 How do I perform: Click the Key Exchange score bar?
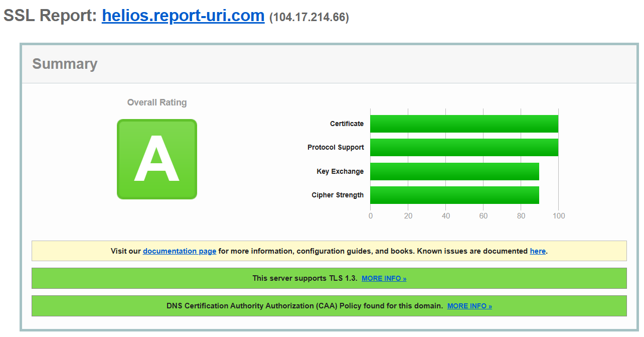454,171
